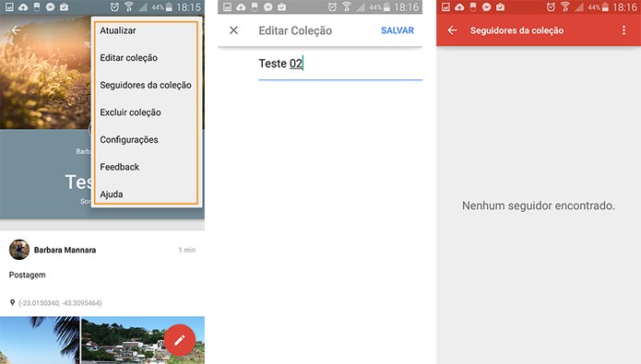
Task: Close the Editar Coleção screen with X
Action: pos(233,30)
